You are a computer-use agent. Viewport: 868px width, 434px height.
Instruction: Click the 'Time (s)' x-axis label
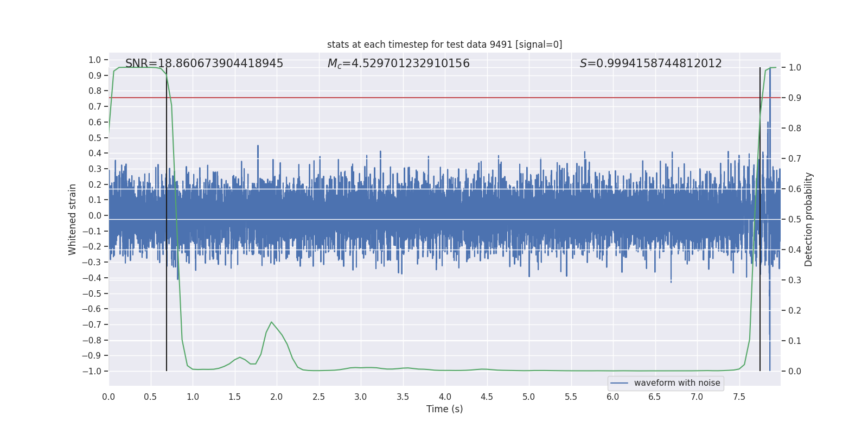pos(444,409)
